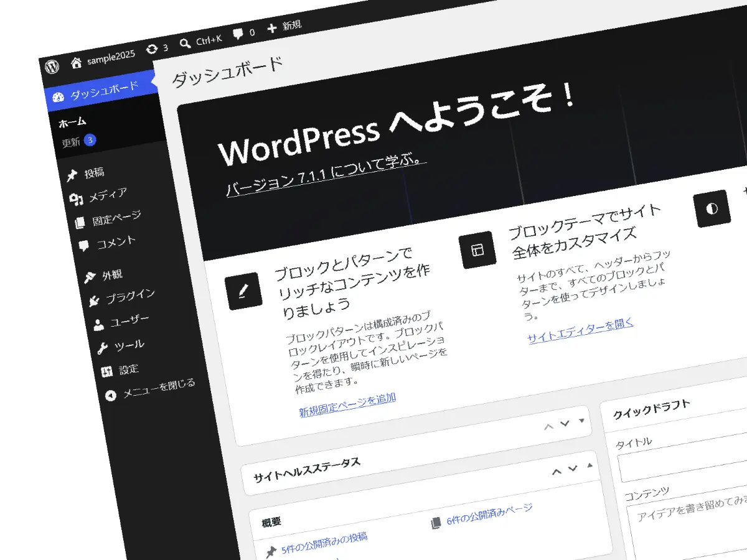Open 5件の公開済みの投稿 link
The width and height of the screenshot is (747, 560).
324,543
